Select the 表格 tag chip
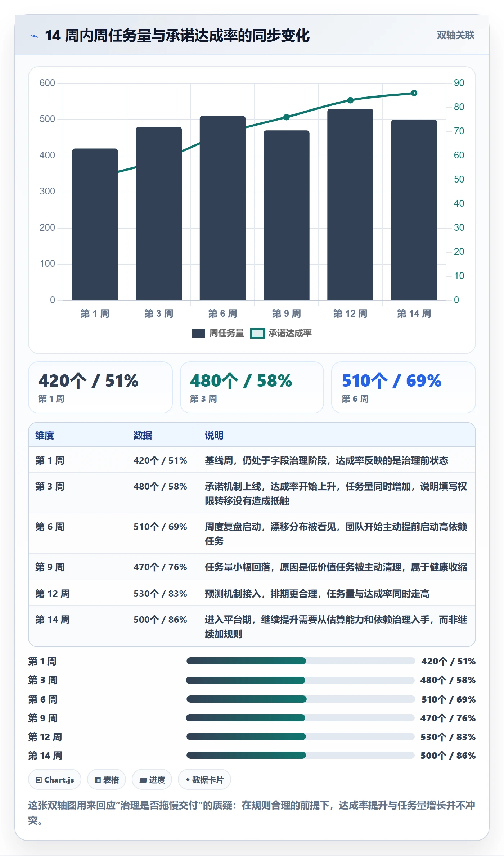The height and width of the screenshot is (856, 504). pos(107,780)
